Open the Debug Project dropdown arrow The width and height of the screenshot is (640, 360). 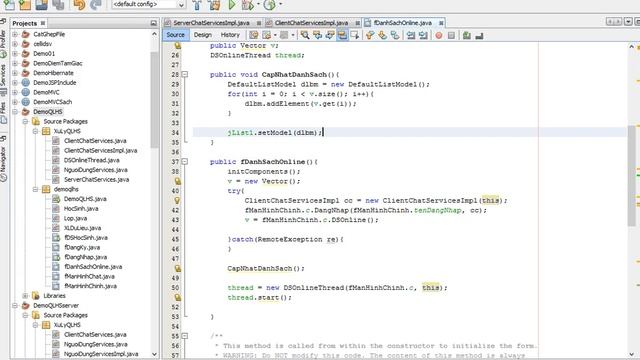click(x=258, y=4)
